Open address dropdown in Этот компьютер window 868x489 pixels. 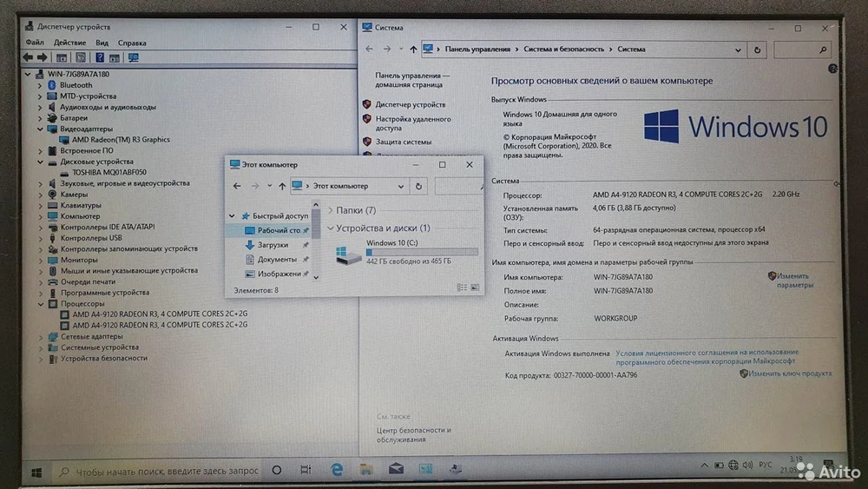[400, 187]
